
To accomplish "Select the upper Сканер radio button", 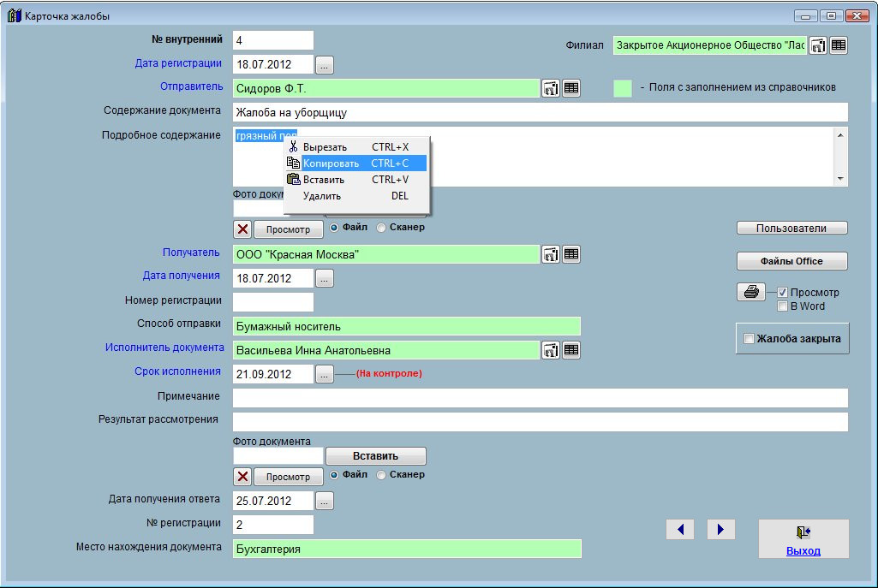I will [x=382, y=228].
